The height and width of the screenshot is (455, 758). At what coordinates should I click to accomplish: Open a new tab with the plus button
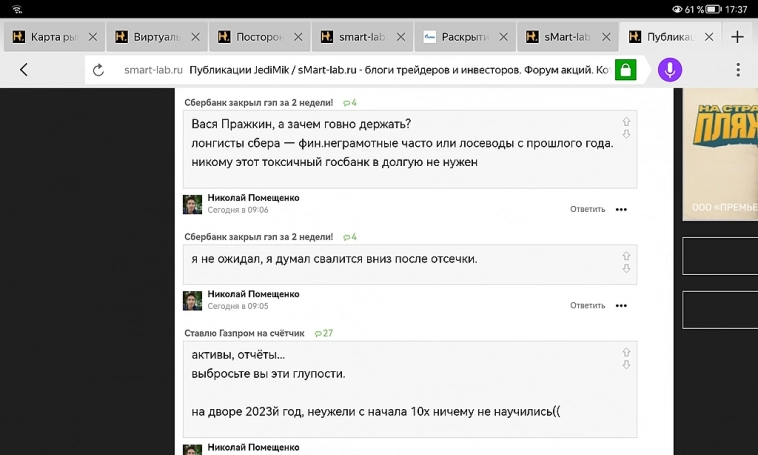(x=737, y=37)
